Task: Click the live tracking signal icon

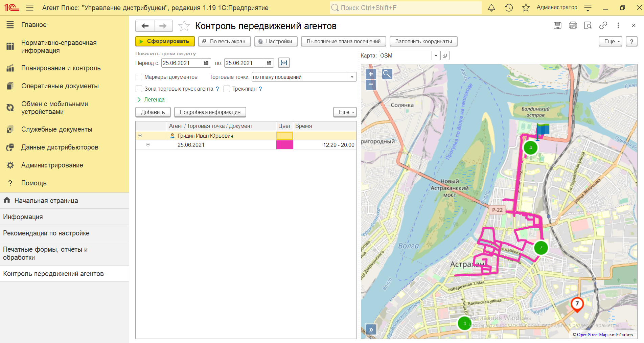Action: 284,63
